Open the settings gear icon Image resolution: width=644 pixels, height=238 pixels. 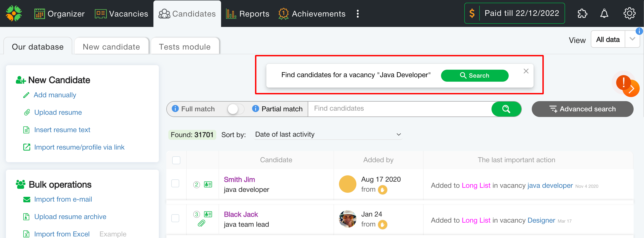click(x=629, y=14)
